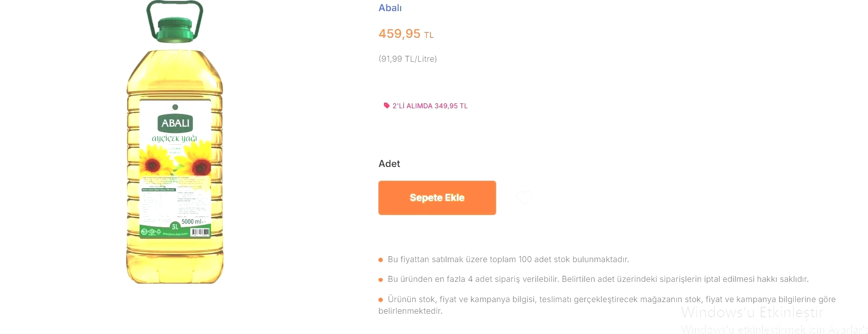Select the 2'Lİ ALIMDA 349,95 TL offer
Image resolution: width=868 pixels, height=334 pixels.
coord(429,106)
